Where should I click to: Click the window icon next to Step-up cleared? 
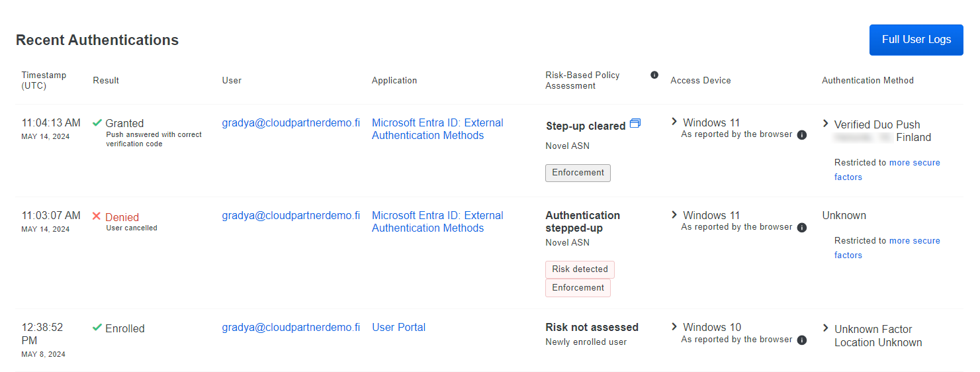pyautogui.click(x=635, y=124)
